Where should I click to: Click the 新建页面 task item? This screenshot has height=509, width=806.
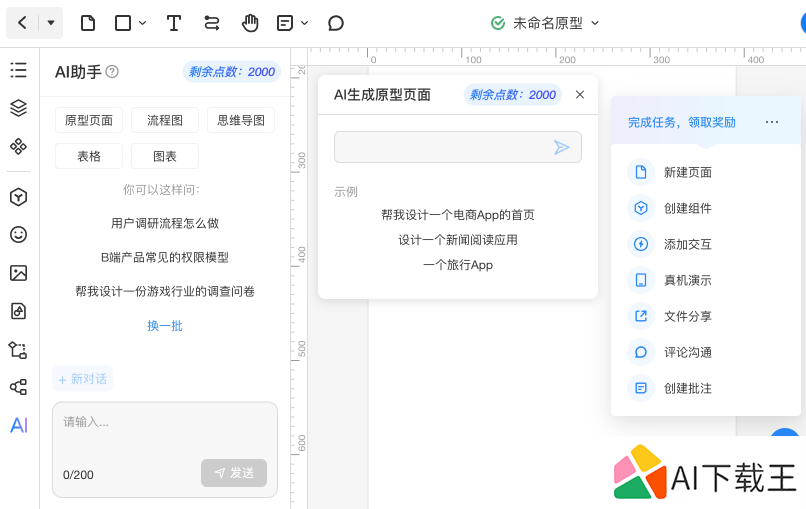click(x=688, y=172)
